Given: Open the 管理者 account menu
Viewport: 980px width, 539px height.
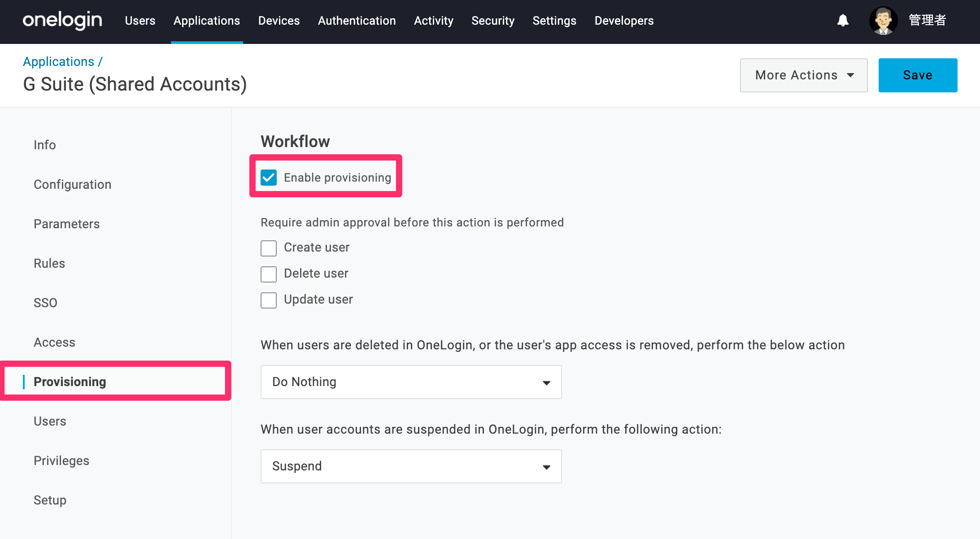Looking at the screenshot, I should [928, 21].
